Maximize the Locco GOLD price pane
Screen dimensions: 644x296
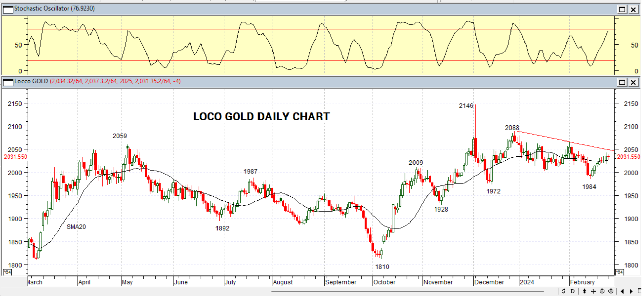tap(622, 82)
